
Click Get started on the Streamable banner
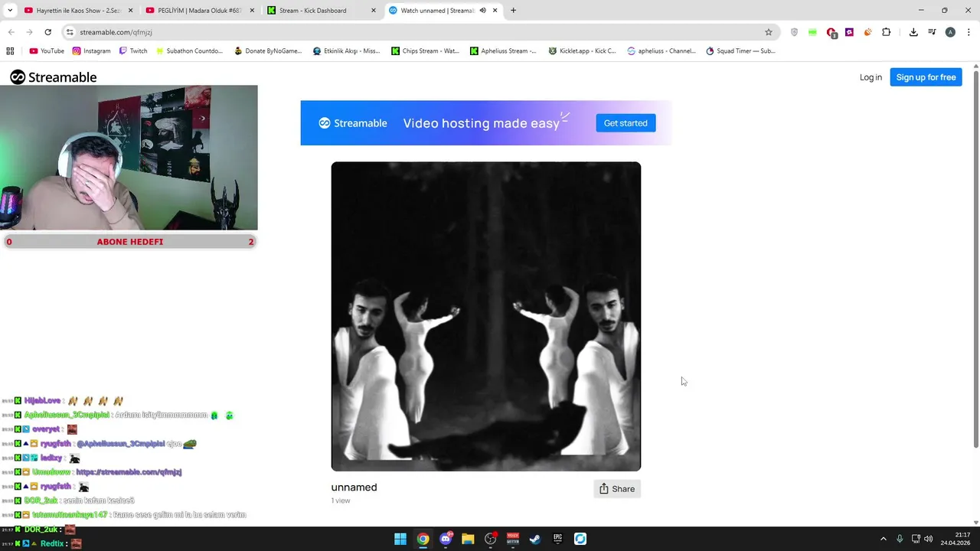(x=626, y=123)
